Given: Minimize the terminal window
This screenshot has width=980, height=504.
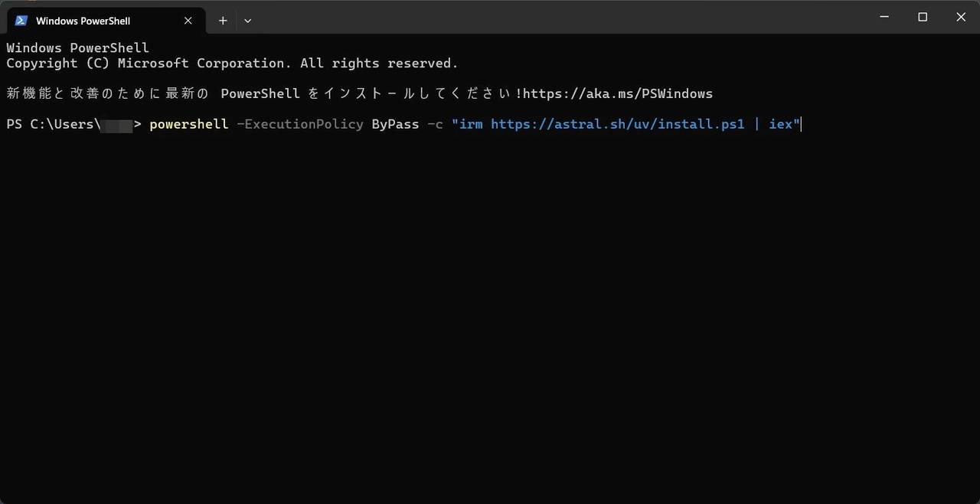Looking at the screenshot, I should pos(885,17).
